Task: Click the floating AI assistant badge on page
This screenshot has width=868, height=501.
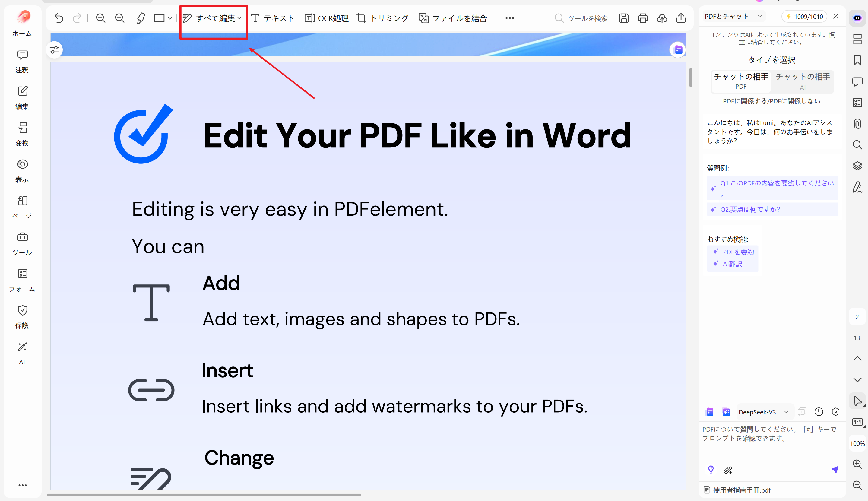Action: 678,50
